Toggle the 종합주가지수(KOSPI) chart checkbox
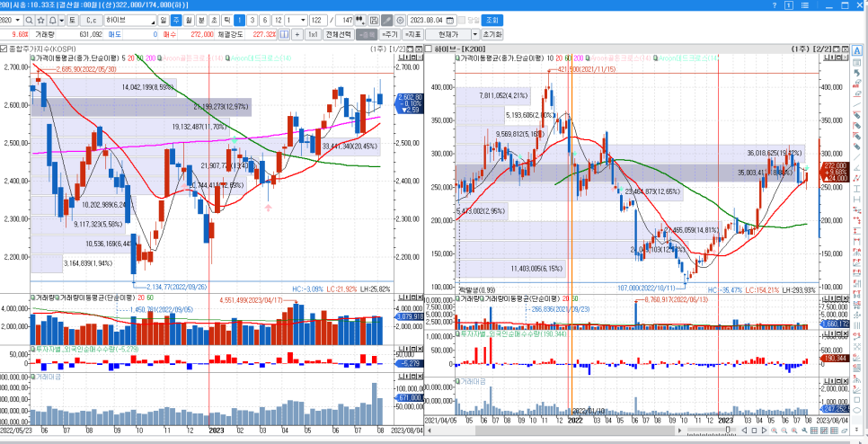This screenshot has width=868, height=444. (4, 49)
